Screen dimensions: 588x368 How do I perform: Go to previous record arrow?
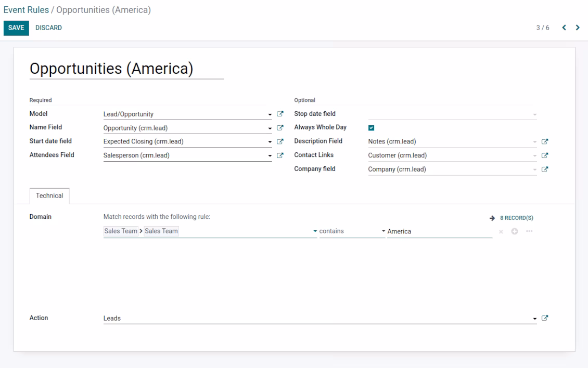564,28
